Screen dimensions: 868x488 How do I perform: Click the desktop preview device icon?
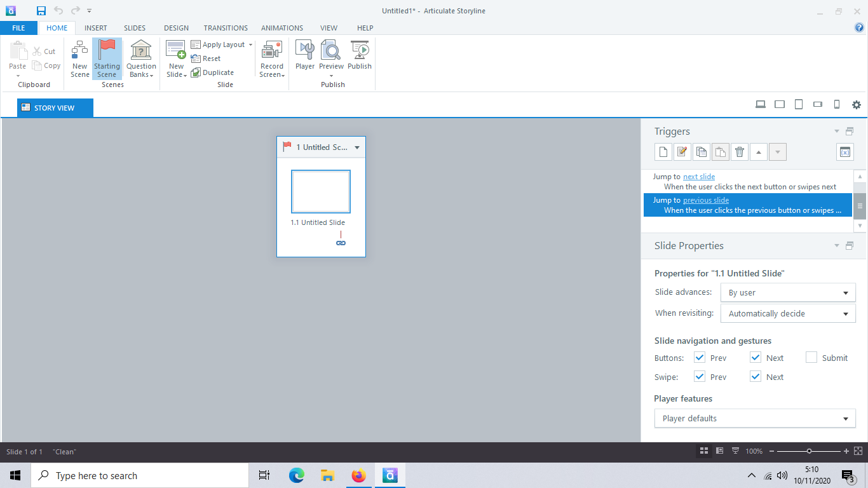coord(760,104)
